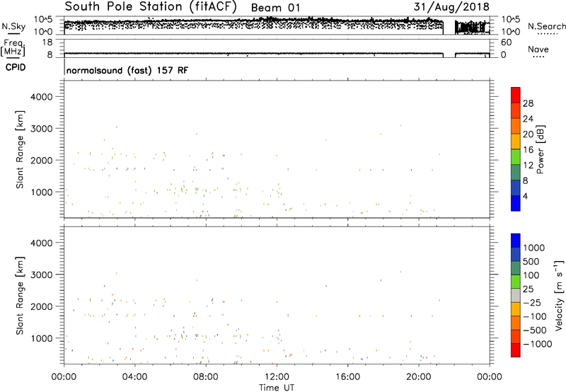Click the Power [dB] colorbar title
Image resolution: width=566 pixels, height=392 pixels.
click(540, 149)
